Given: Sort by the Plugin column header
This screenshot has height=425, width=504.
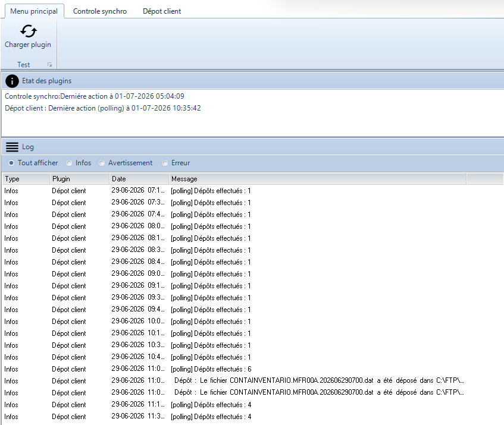Looking at the screenshot, I should (80, 179).
